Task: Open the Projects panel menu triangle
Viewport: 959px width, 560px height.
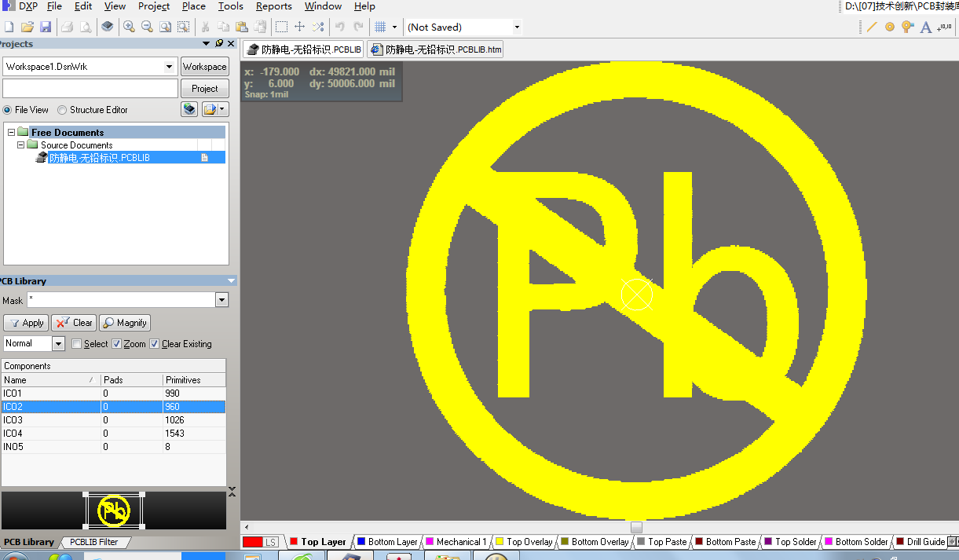Action: point(207,44)
